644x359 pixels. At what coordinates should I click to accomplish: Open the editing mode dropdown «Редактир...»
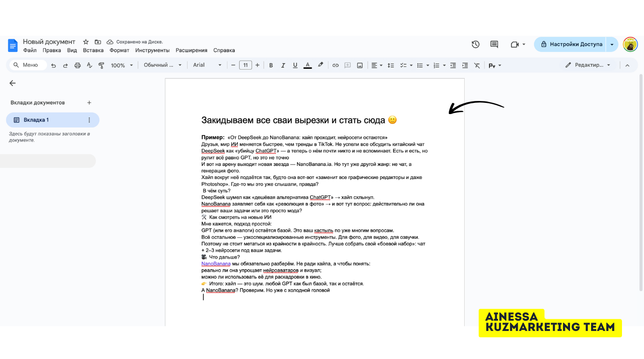[588, 65]
